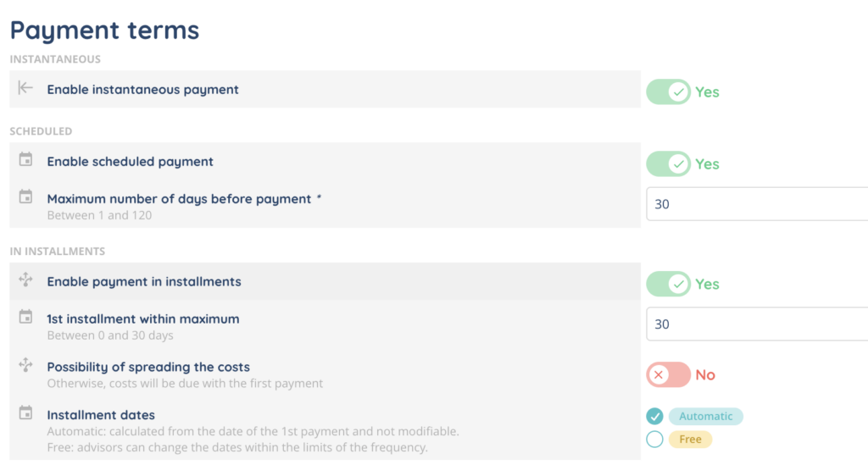The width and height of the screenshot is (868, 476).
Task: Click calendar icon next to Enable scheduled payment
Action: (x=25, y=159)
